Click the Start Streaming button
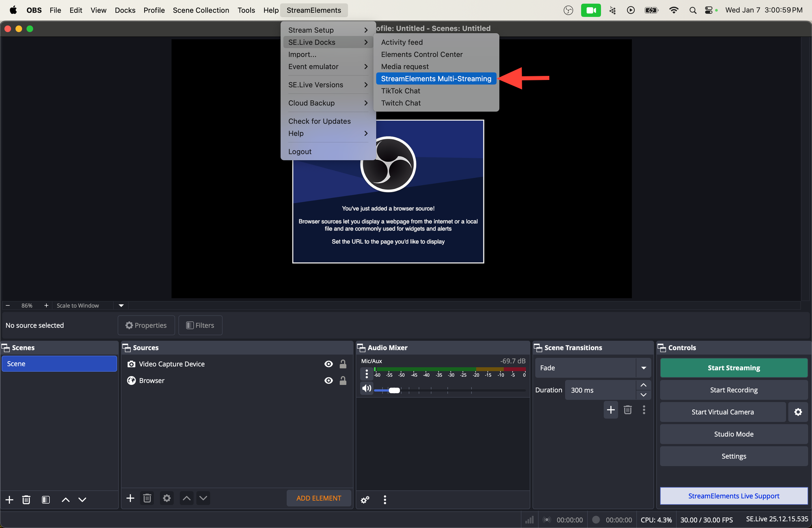Screen dimensions: 812x528 tap(733, 368)
